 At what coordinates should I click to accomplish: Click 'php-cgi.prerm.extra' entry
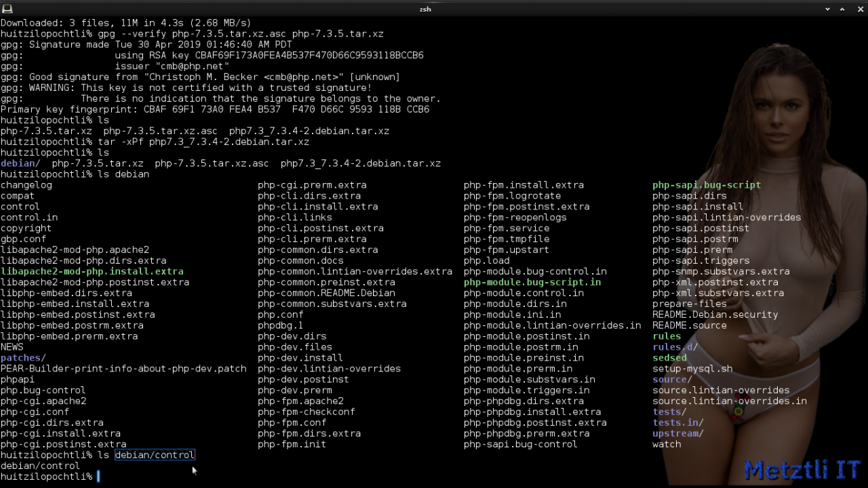[313, 185]
